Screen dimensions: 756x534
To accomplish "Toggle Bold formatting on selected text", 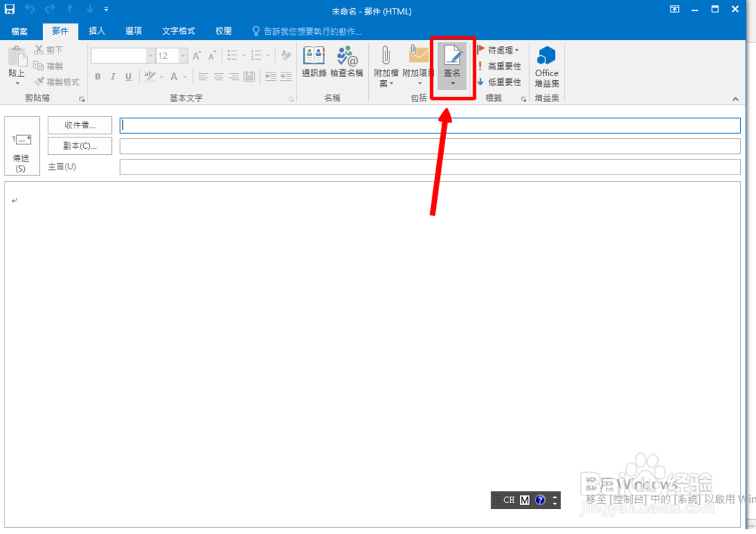I will tap(97, 76).
